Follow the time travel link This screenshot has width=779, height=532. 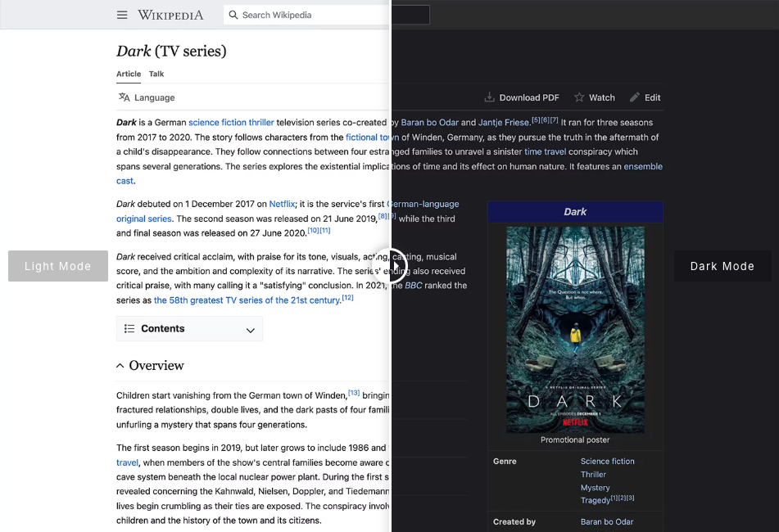pyautogui.click(x=545, y=152)
